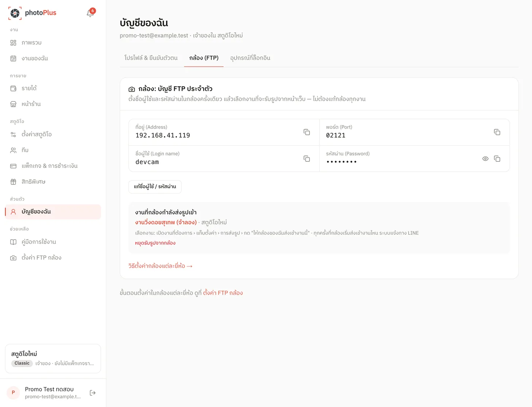
Task: Reveal the password with the eye icon
Action: coord(485,159)
